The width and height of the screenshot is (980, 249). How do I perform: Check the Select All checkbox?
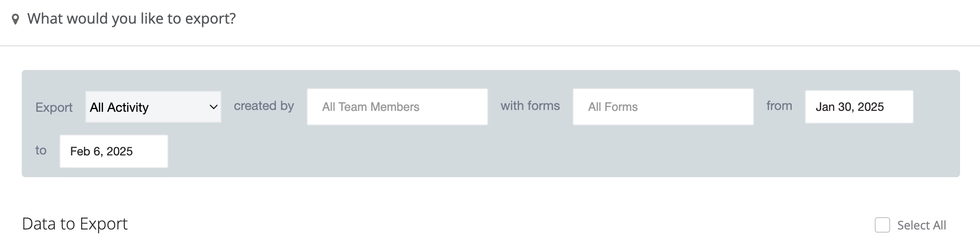(882, 225)
